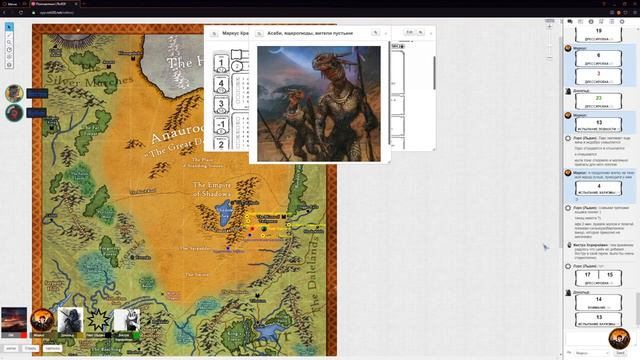This screenshot has width=640, height=360.
Task: Click the Edit button on character sheet
Action: point(409,32)
